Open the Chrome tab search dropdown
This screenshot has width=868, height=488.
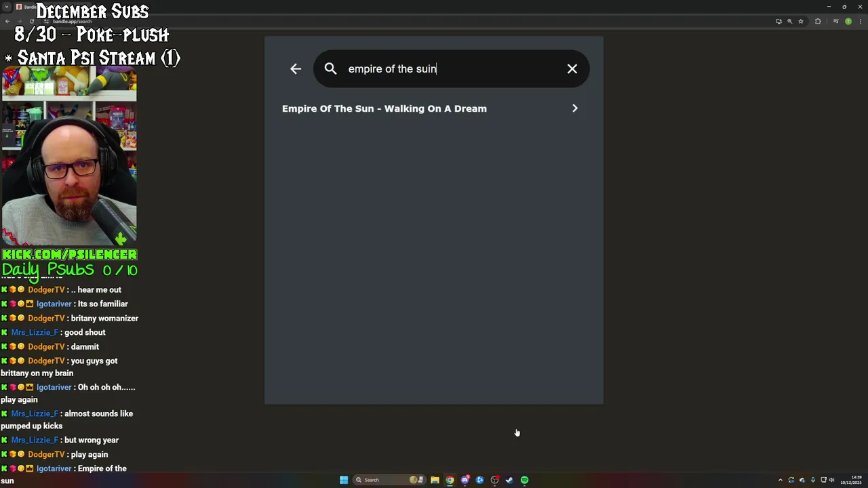[7, 7]
